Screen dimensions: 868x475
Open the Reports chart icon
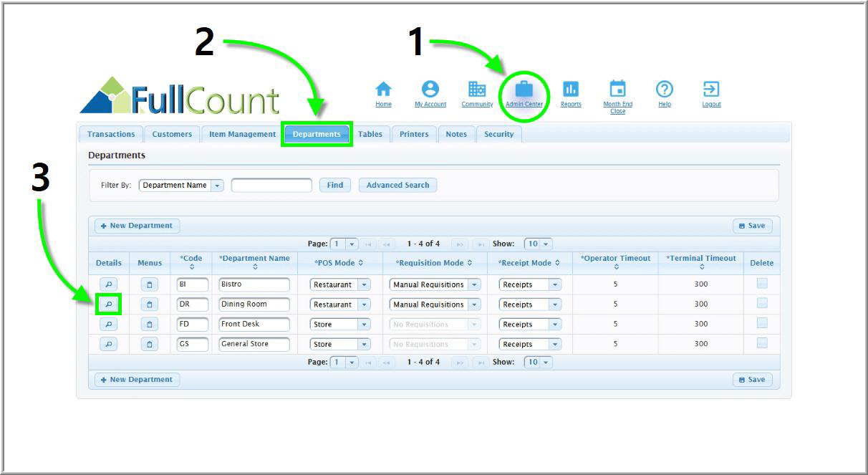(x=571, y=90)
